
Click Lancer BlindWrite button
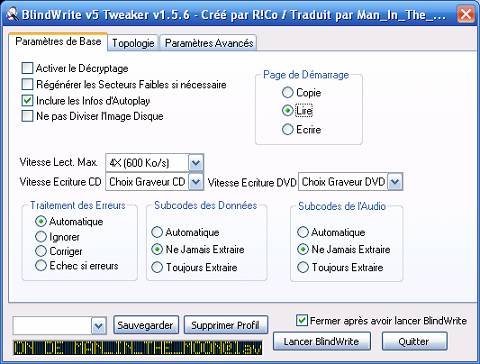point(321,341)
